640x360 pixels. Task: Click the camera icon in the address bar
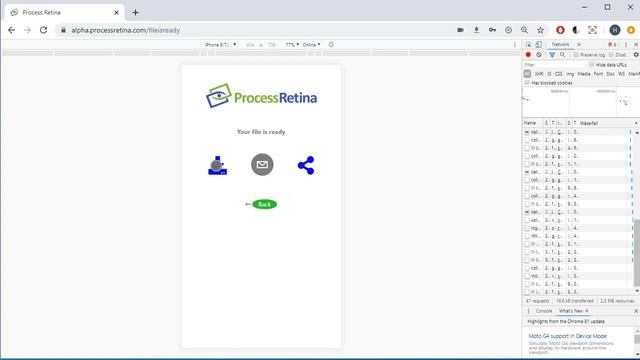[x=460, y=30]
